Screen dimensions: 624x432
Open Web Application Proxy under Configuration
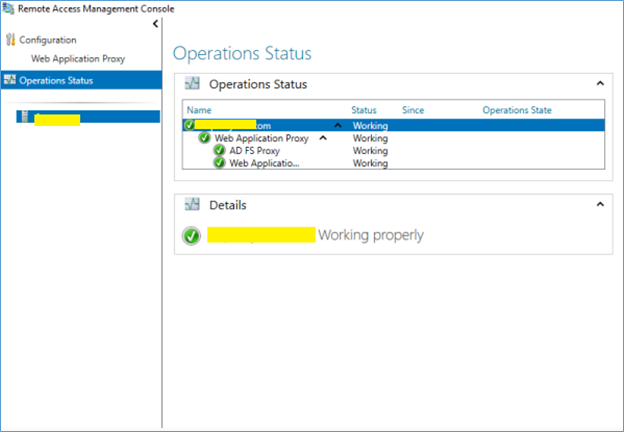point(78,59)
